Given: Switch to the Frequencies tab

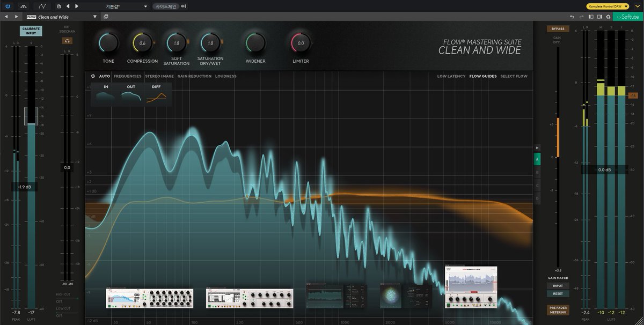Looking at the screenshot, I should (x=127, y=76).
